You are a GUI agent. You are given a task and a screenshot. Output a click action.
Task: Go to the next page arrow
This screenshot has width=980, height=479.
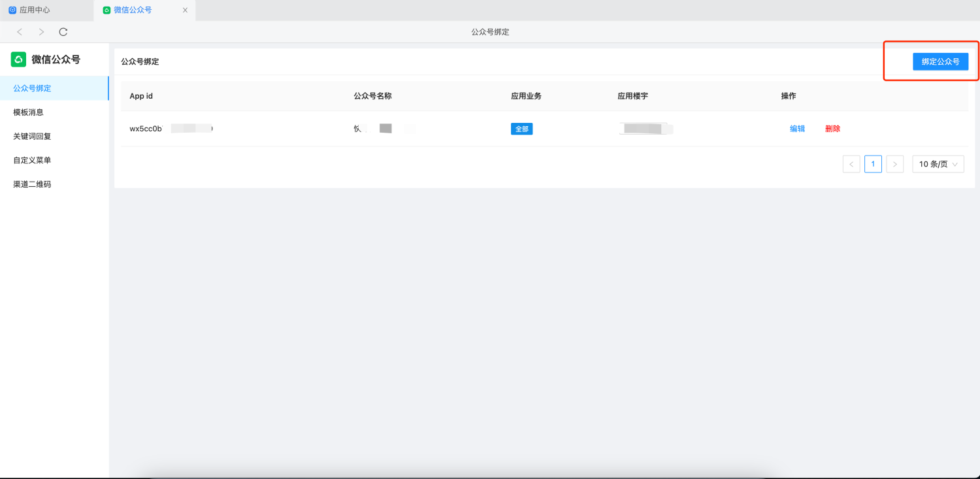[x=895, y=164]
